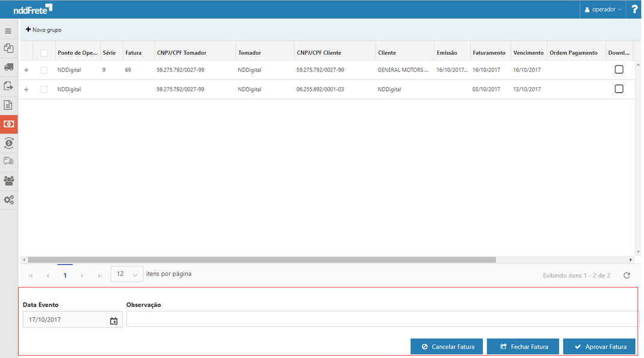Click the truck icon in sidebar
The height and width of the screenshot is (358, 644).
8,67
